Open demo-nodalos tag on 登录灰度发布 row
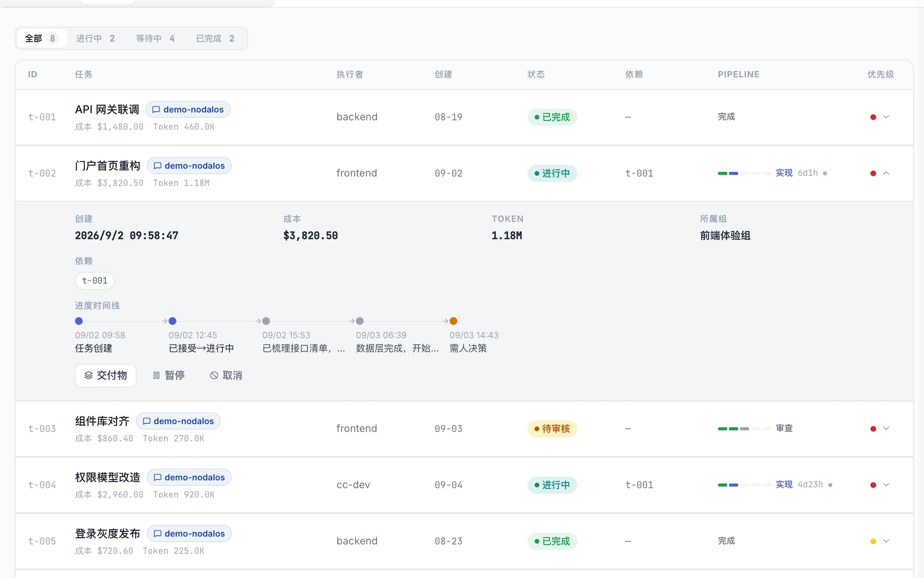 [x=189, y=533]
